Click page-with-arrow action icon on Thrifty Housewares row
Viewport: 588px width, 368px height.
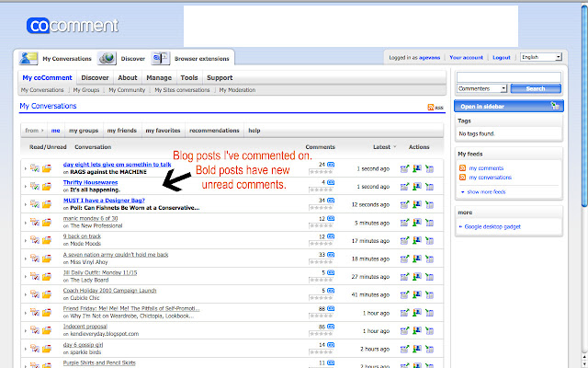[404, 187]
